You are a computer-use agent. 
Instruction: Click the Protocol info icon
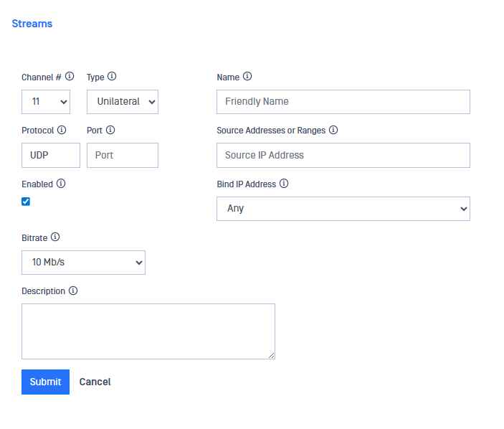pyautogui.click(x=62, y=130)
